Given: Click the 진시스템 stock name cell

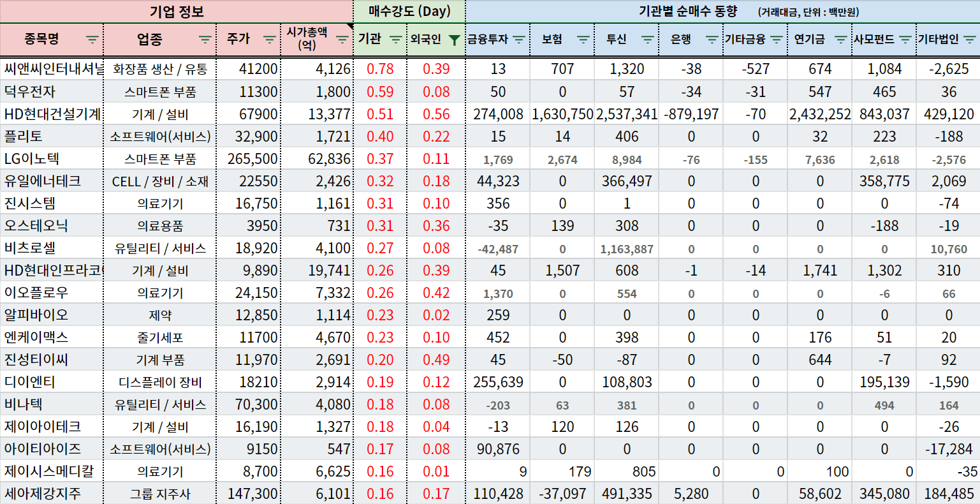Looking at the screenshot, I should [52, 204].
